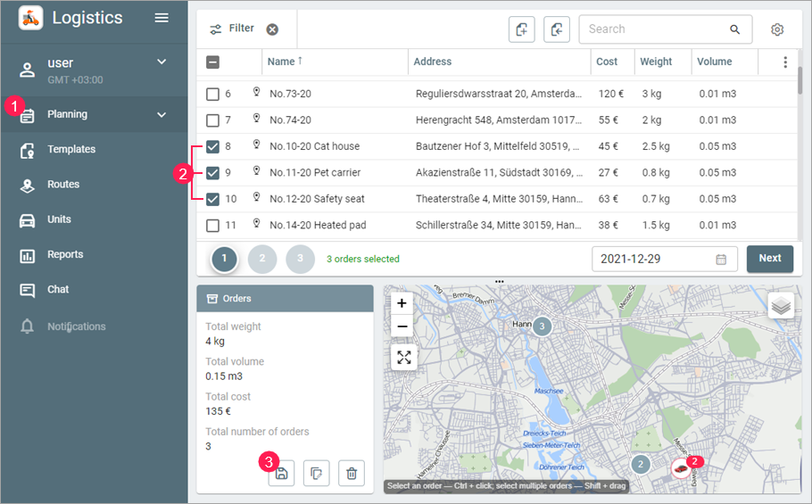Expand the user account dropdown
The width and height of the screenshot is (812, 504).
162,62
